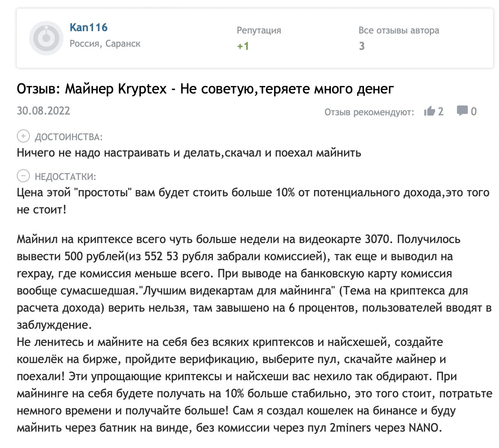The image size is (499, 448).
Task: Click the "Репутация" label
Action: pos(259,30)
